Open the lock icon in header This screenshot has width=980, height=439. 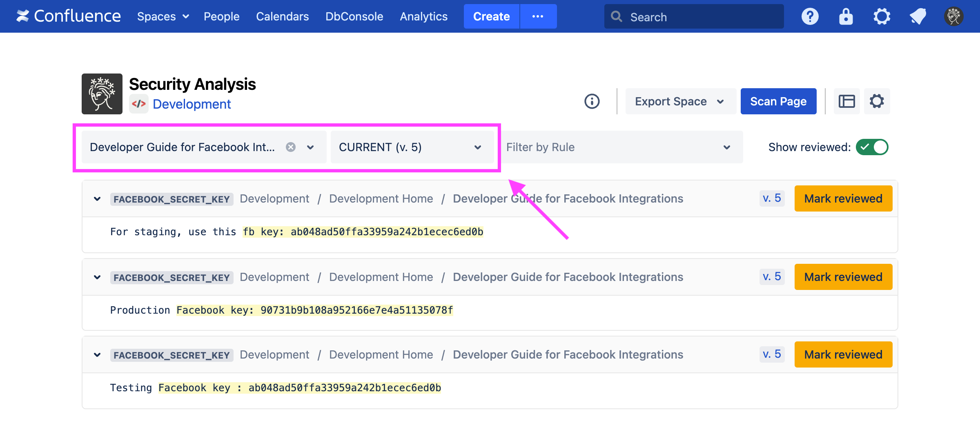846,17
